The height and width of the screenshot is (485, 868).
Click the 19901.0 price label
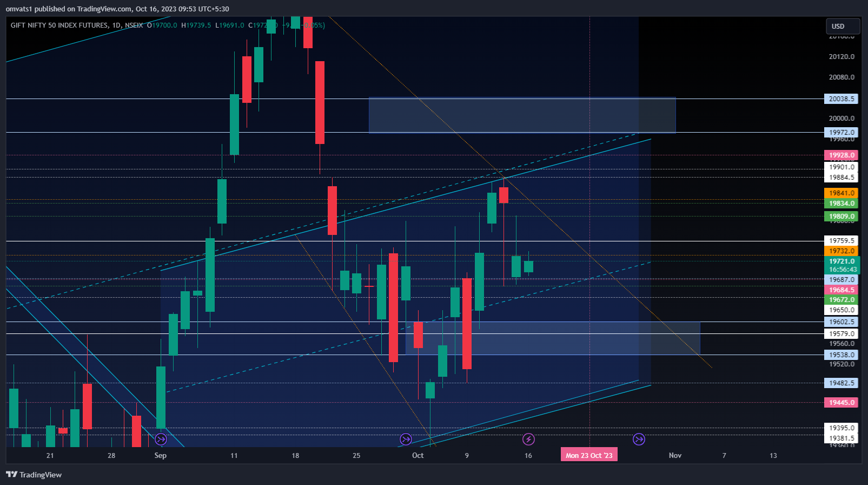coord(842,167)
